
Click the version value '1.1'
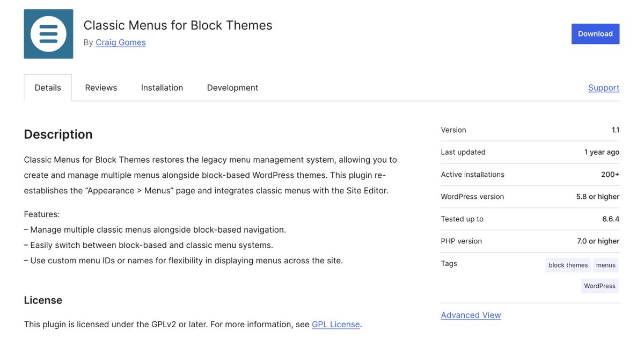[x=615, y=130]
